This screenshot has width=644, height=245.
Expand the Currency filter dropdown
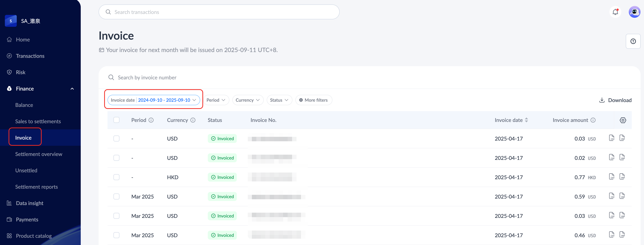point(248,100)
